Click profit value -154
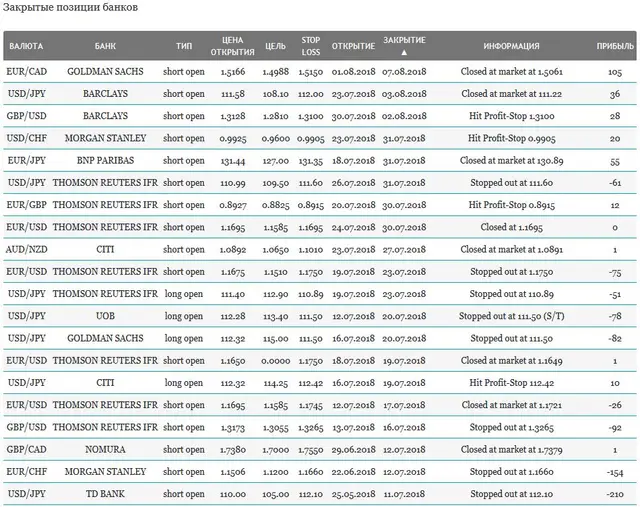640x507 pixels. coord(615,472)
